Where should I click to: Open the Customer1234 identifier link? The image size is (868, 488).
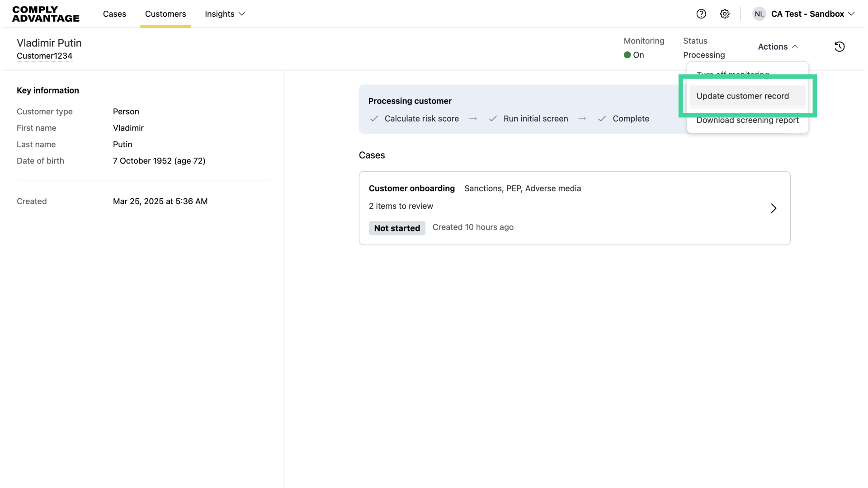coord(44,56)
